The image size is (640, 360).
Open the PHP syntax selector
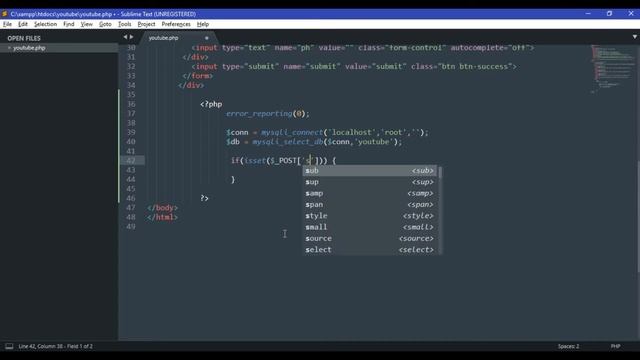616,347
